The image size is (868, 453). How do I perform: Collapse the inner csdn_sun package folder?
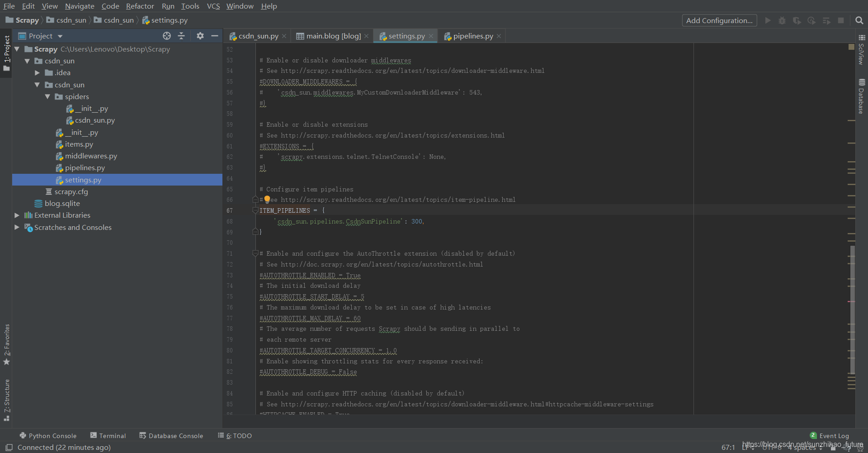click(x=38, y=85)
